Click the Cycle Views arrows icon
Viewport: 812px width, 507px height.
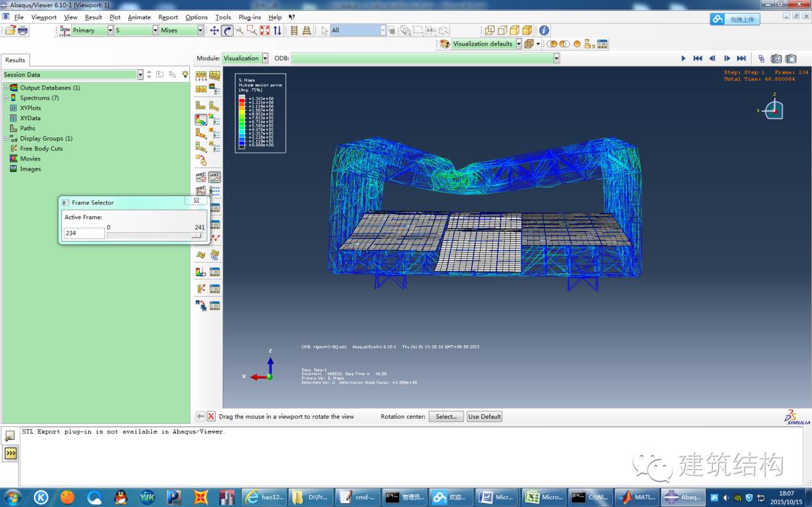click(x=277, y=30)
